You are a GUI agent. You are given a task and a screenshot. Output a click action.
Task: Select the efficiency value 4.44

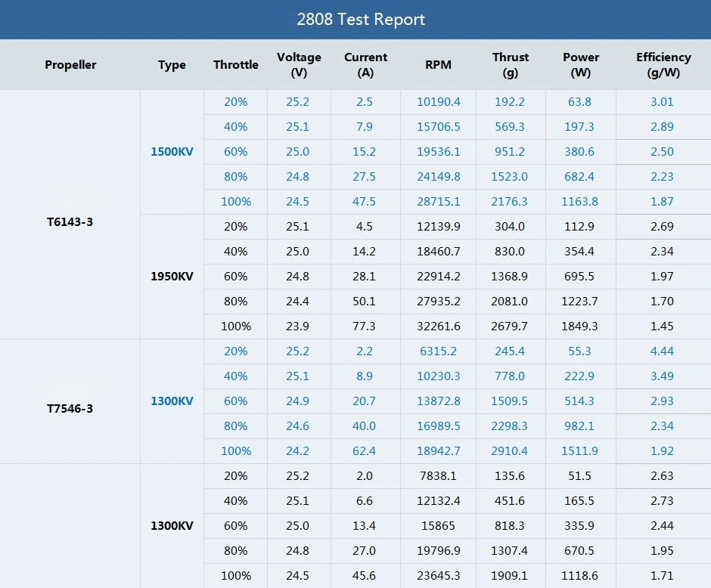(662, 351)
